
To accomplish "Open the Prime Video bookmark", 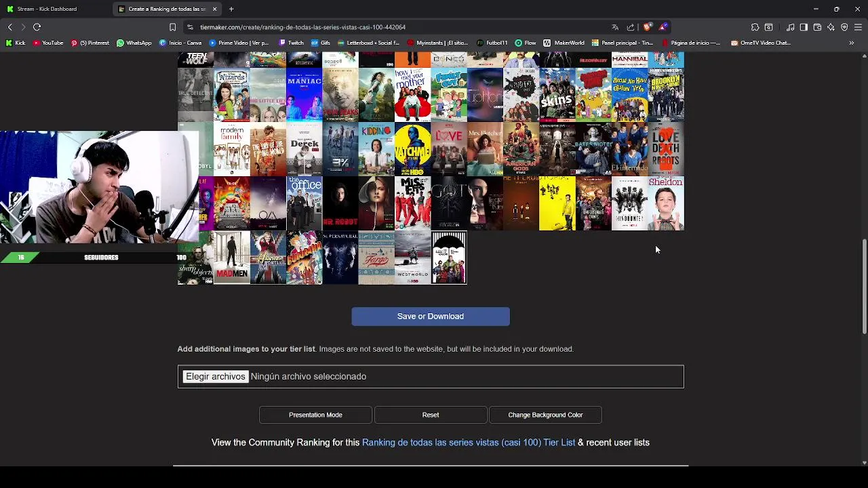I will (x=239, y=43).
